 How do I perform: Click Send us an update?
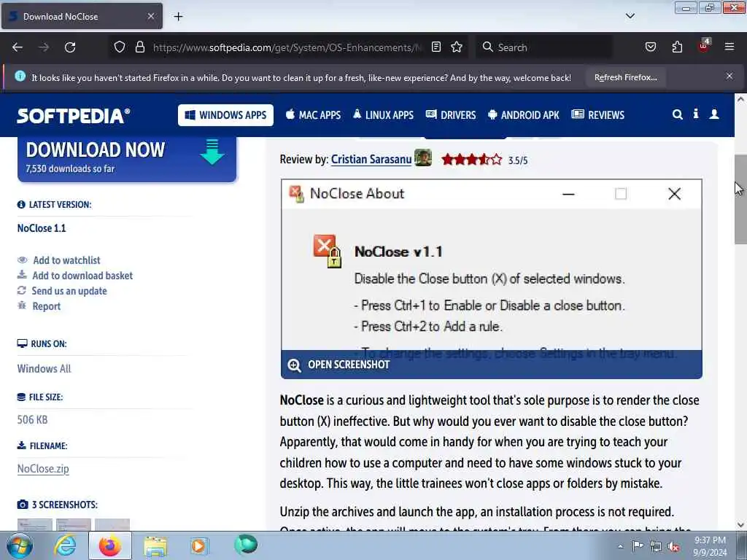[69, 291]
